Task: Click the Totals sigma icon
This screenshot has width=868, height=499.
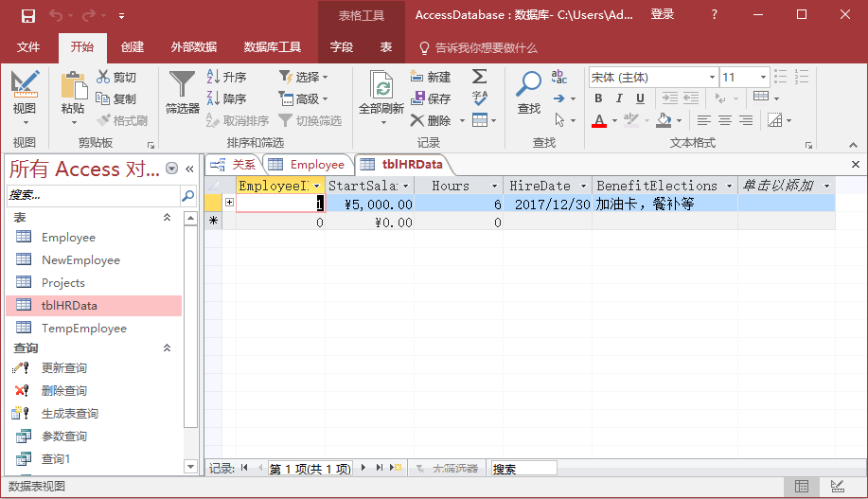Action: pyautogui.click(x=480, y=77)
